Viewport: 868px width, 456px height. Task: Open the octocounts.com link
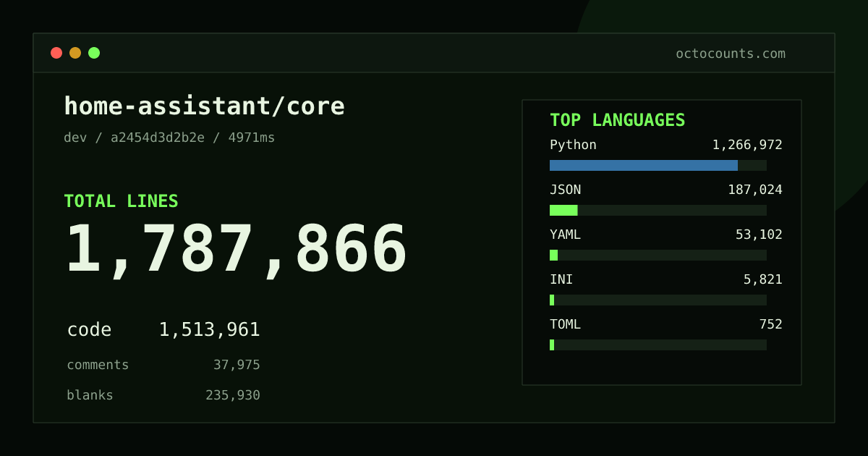731,54
